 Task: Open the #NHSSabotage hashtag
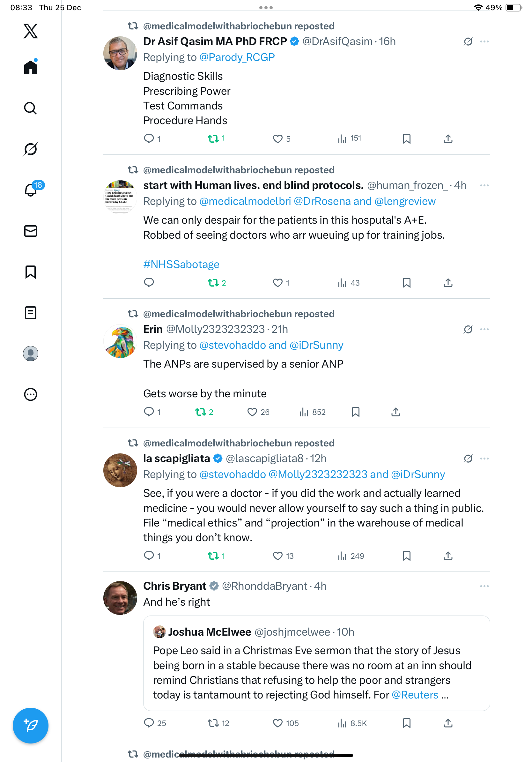tap(181, 264)
